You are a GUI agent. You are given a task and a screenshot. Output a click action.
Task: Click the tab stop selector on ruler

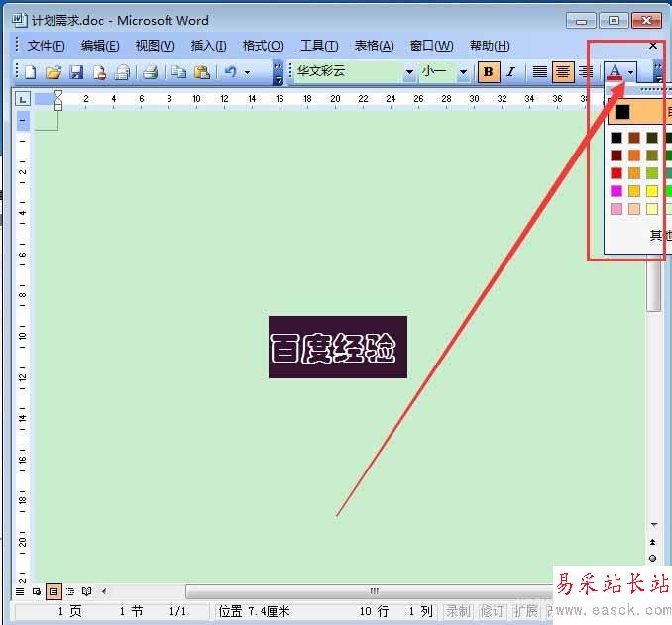pos(22,99)
